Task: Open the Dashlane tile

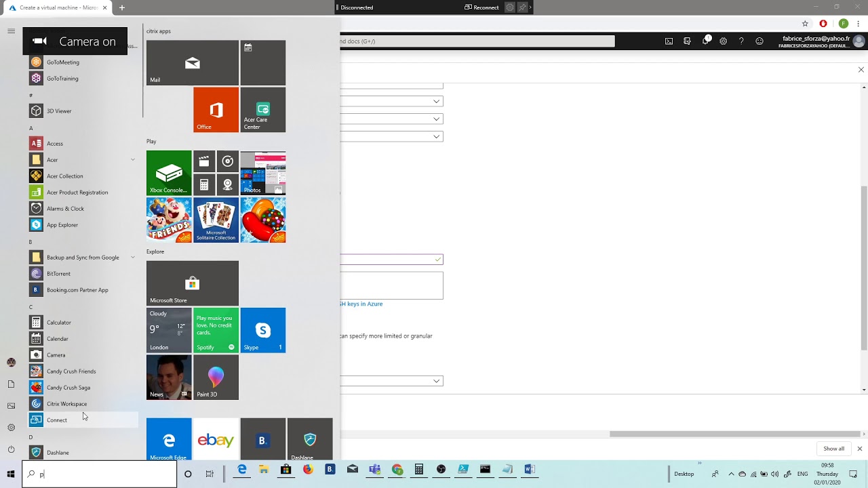Action: coord(310,439)
